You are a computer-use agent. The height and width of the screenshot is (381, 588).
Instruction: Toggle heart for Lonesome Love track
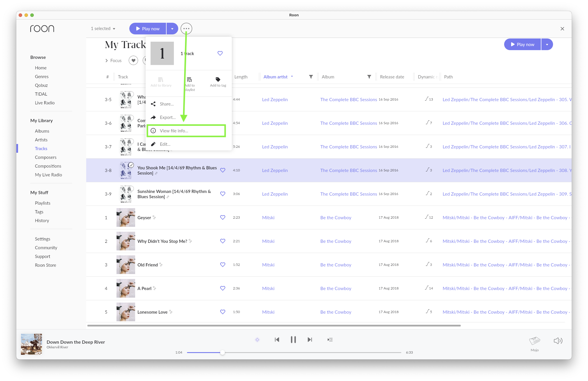click(223, 312)
